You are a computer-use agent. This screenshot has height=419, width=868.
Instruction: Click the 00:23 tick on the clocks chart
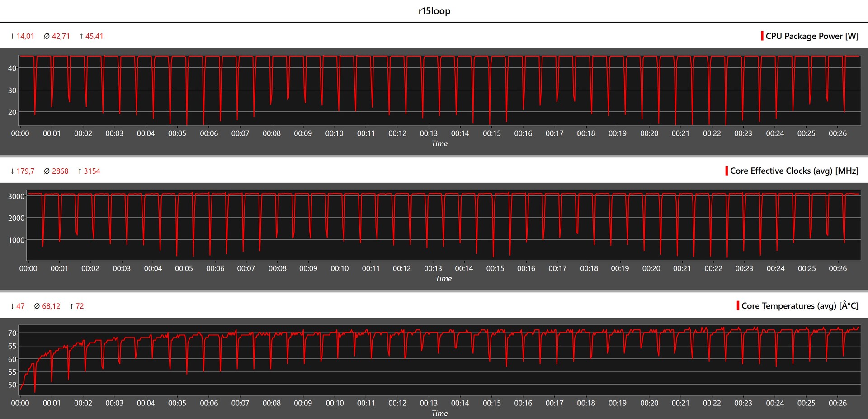[744, 268]
